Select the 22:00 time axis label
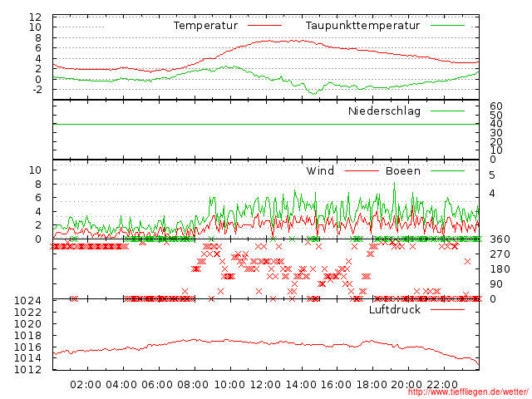Screen dimensions: 532x399 (x=442, y=385)
